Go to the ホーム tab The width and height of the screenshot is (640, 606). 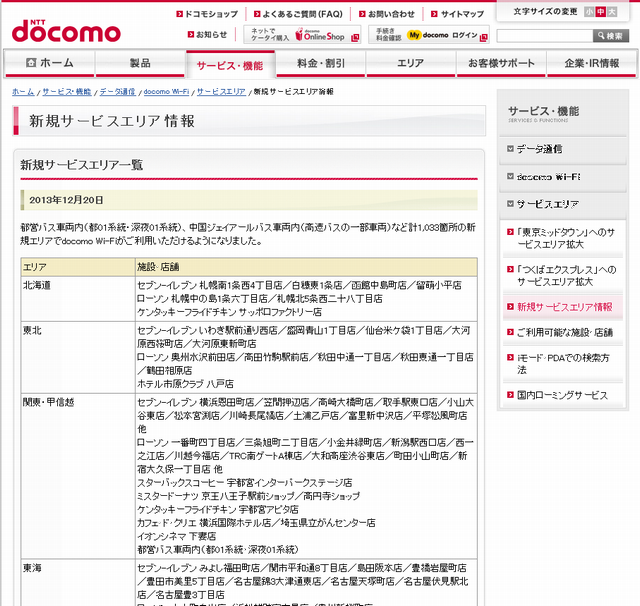tap(50, 63)
